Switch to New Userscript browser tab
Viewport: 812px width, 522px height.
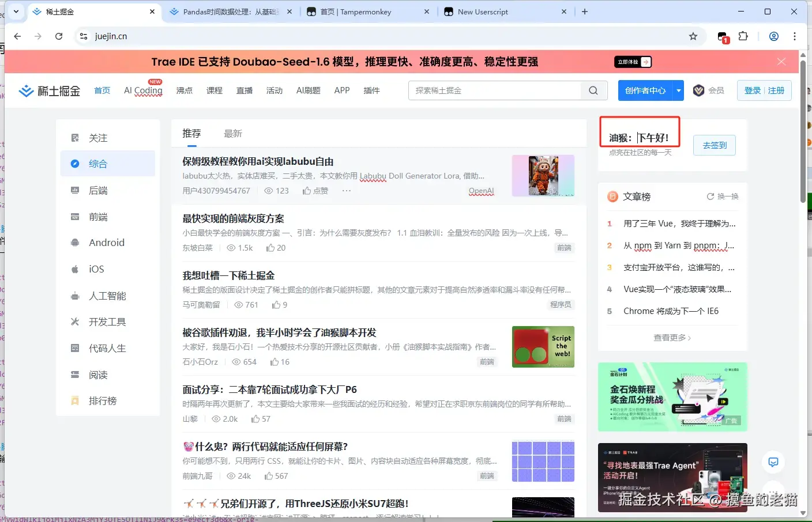click(x=505, y=12)
